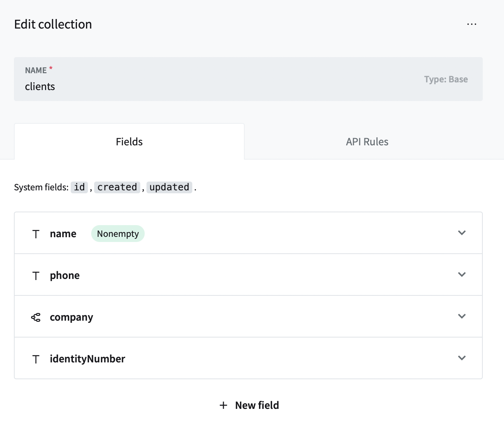The width and height of the screenshot is (504, 440).
Task: Click the id system field badge
Action: click(79, 187)
